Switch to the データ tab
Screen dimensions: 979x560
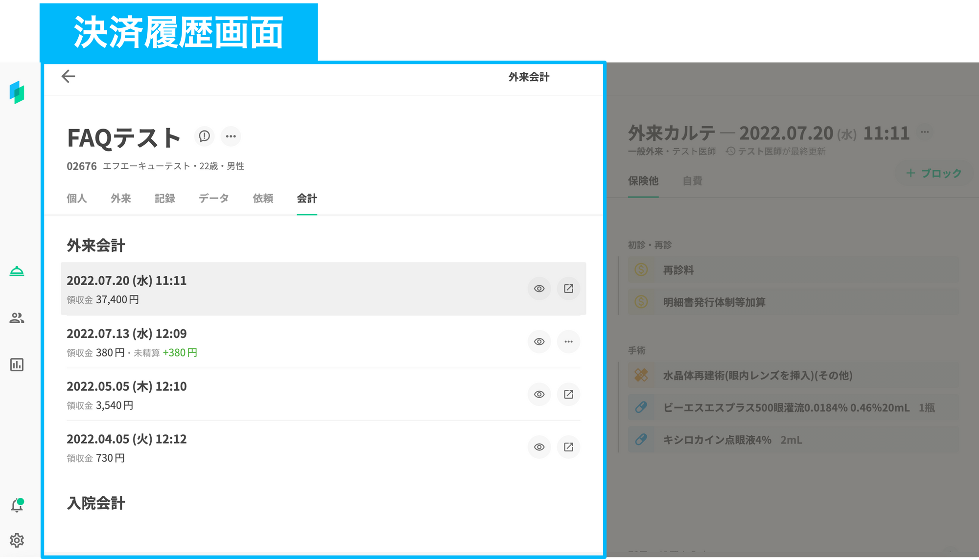[213, 198]
